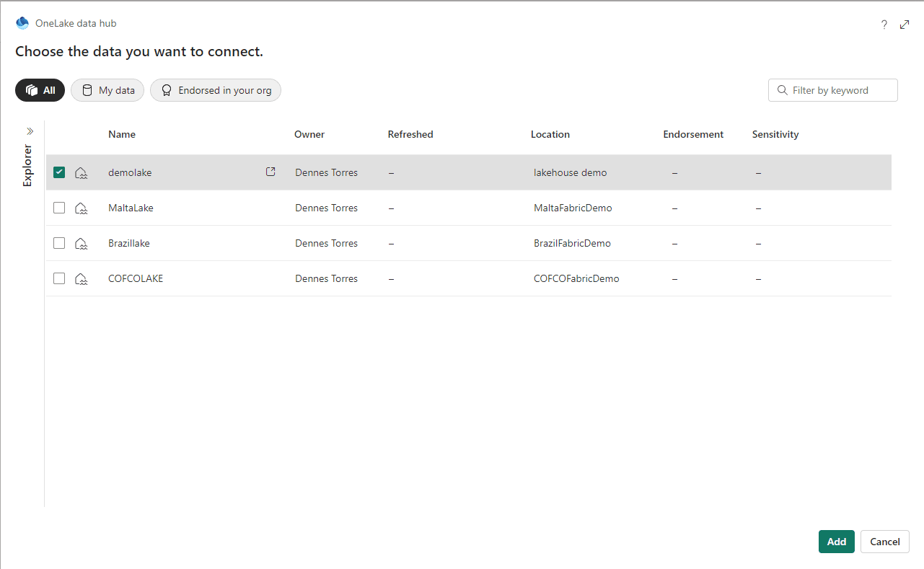Screen dimensions: 924x569
Task: Open the help question mark icon
Action: point(884,25)
